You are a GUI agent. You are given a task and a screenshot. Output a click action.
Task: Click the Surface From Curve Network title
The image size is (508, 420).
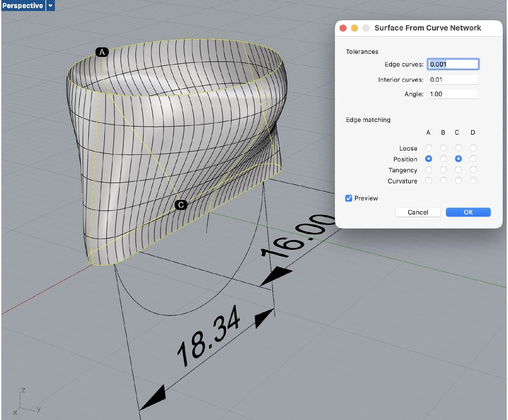tap(427, 28)
